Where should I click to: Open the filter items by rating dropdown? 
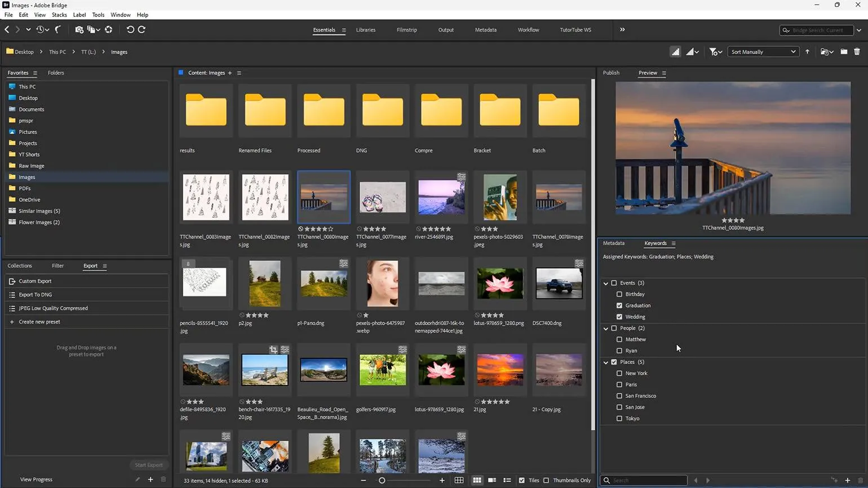(715, 52)
